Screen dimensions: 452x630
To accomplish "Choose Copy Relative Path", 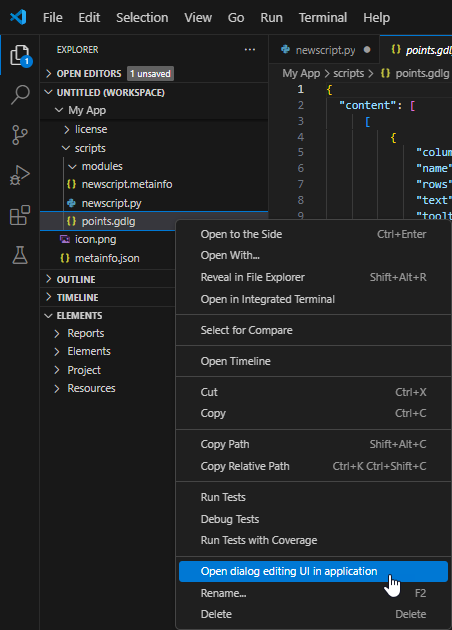I will pyautogui.click(x=313, y=466).
